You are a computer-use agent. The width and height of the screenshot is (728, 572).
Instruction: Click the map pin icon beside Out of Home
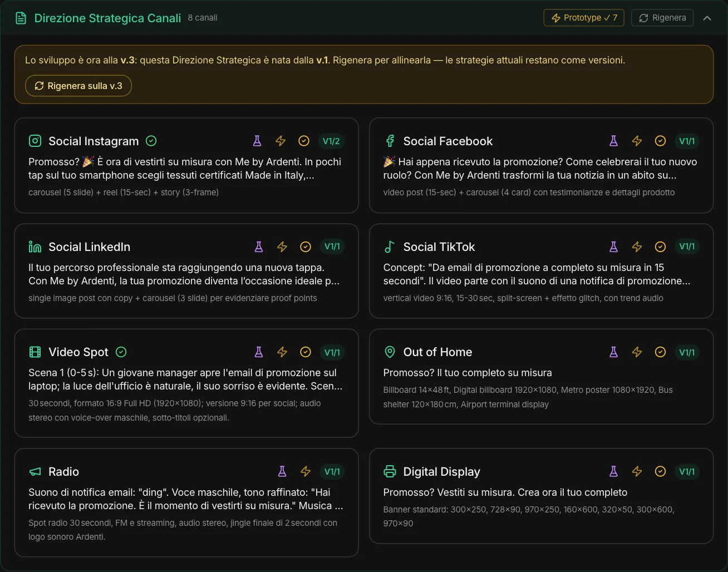pos(390,352)
